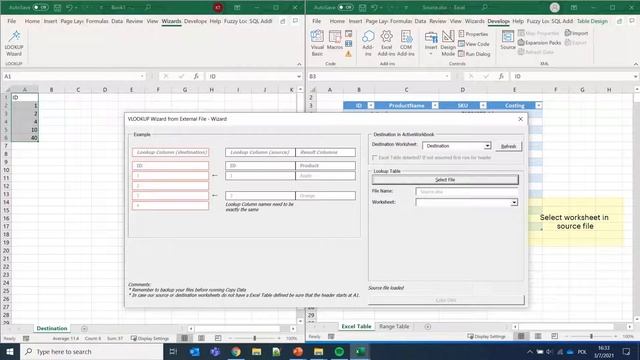The width and height of the screenshot is (640, 360).
Task: Click the Copy Data button
Action: [x=446, y=300]
